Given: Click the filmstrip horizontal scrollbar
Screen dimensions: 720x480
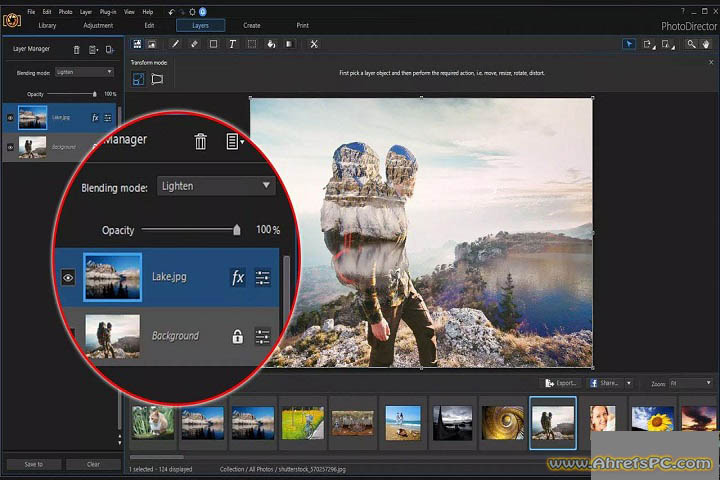Looking at the screenshot, I should [157, 457].
